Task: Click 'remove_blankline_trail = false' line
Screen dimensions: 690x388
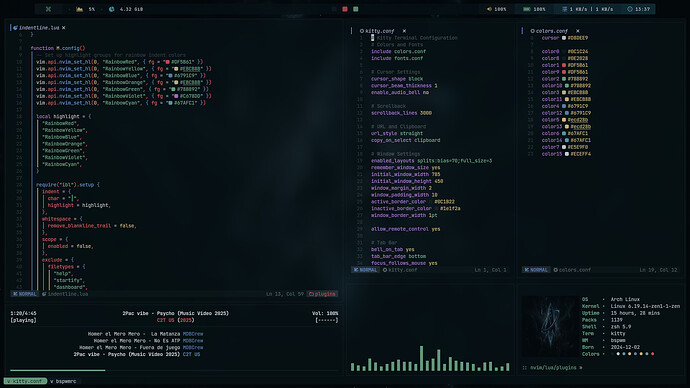Action: 92,226
